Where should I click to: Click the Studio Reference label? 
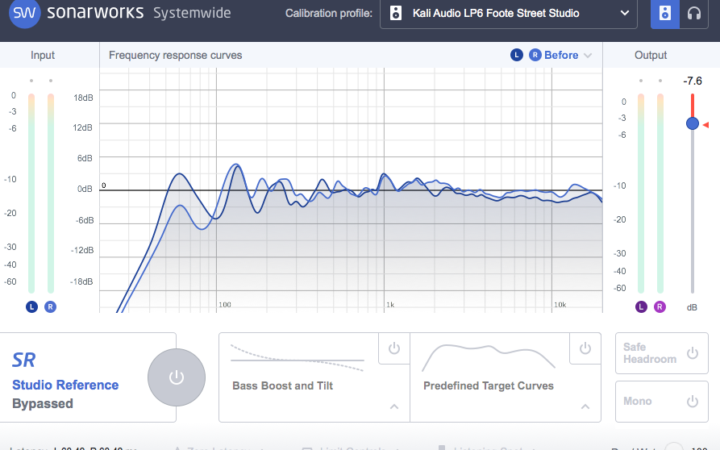click(x=65, y=385)
